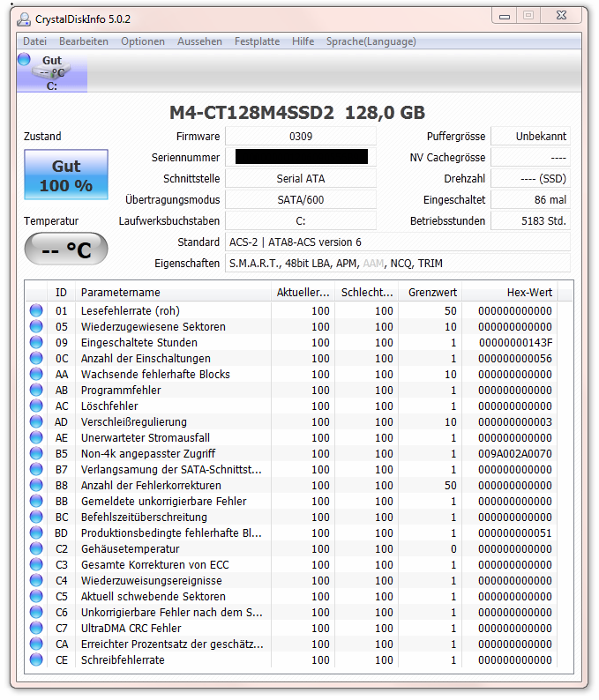Screen dimensions: 599x700
Task: Click the status icon for Aktuell schwebende Sektoren
Action: [36, 596]
